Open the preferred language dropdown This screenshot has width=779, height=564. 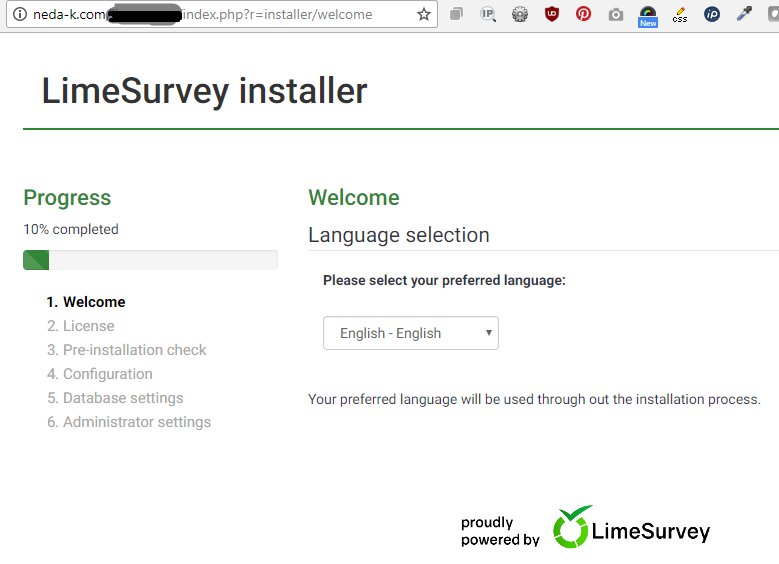point(411,333)
